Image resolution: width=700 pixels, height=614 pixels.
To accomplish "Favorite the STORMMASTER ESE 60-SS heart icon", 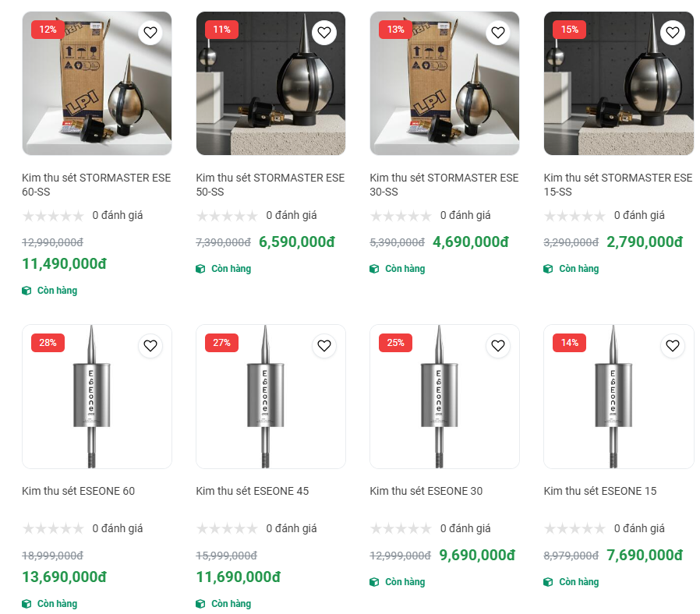I will (x=150, y=33).
